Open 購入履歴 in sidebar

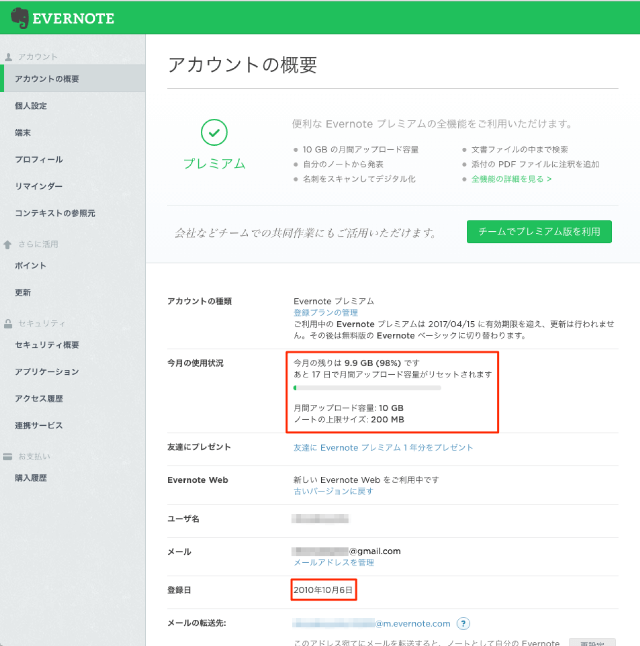click(x=30, y=478)
